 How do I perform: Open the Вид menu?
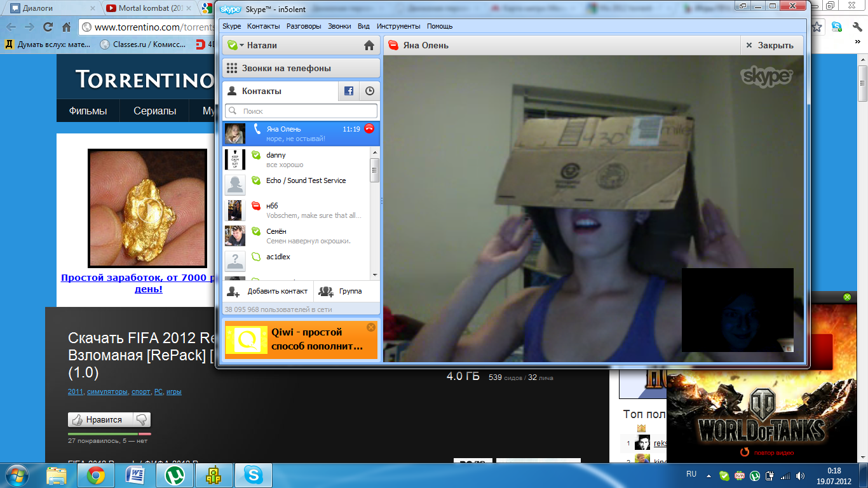[x=363, y=26]
